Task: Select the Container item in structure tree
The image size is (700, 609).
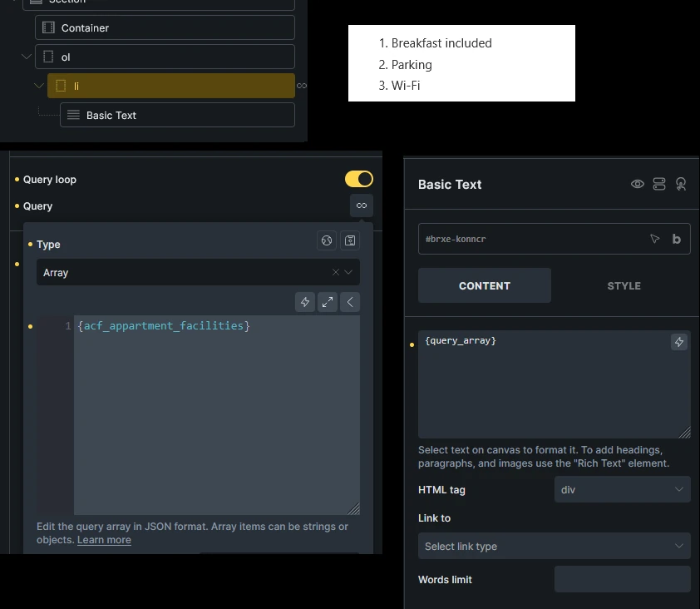Action: 165,27
